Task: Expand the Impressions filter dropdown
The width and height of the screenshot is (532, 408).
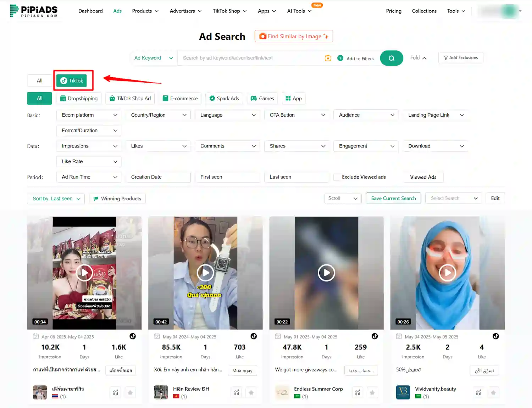Action: 88,146
